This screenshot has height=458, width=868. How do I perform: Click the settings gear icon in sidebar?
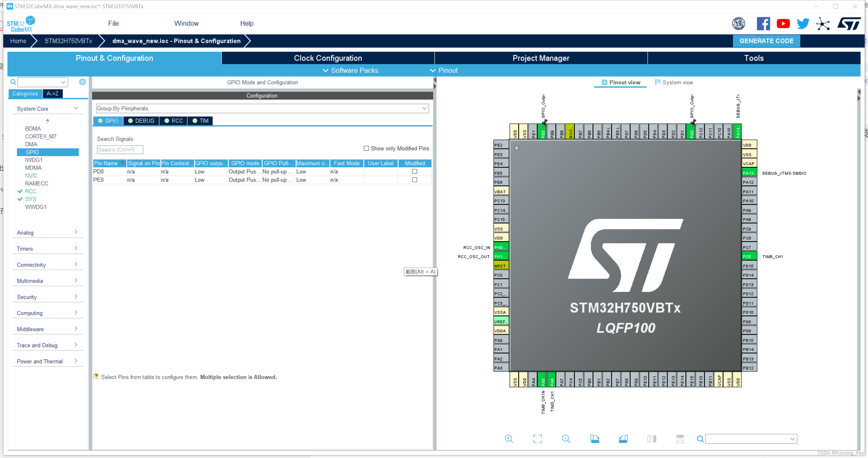click(x=83, y=82)
